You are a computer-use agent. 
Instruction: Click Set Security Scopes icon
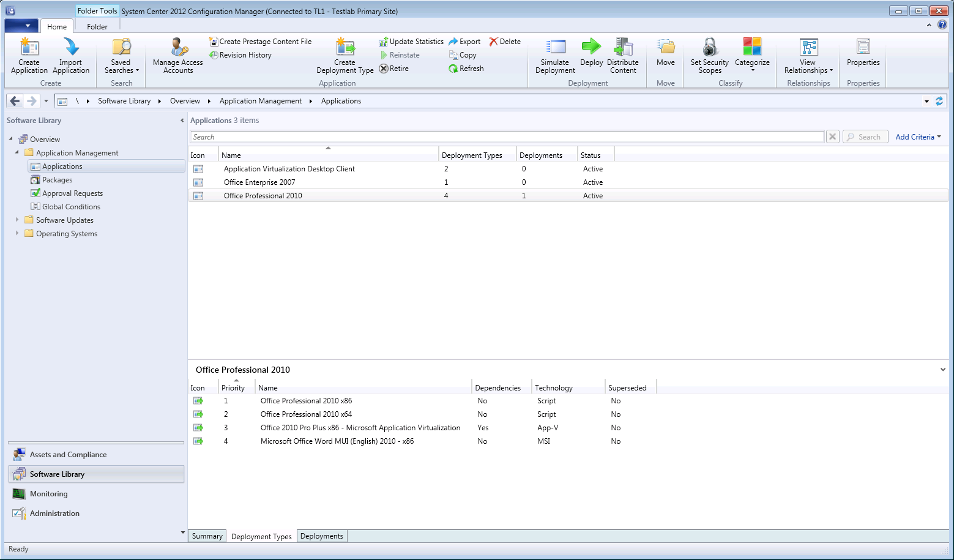pyautogui.click(x=710, y=56)
